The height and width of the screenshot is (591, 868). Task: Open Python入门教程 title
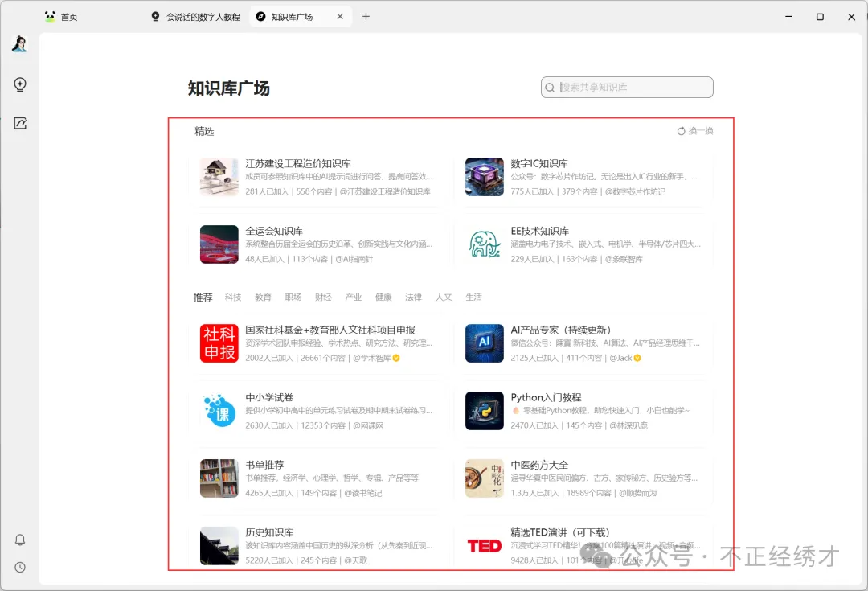pos(546,398)
